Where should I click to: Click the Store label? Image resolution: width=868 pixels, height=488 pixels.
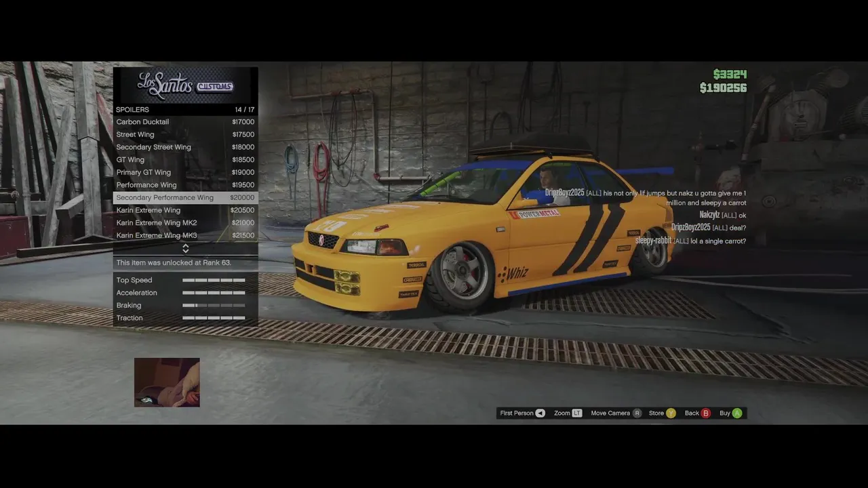tap(656, 413)
